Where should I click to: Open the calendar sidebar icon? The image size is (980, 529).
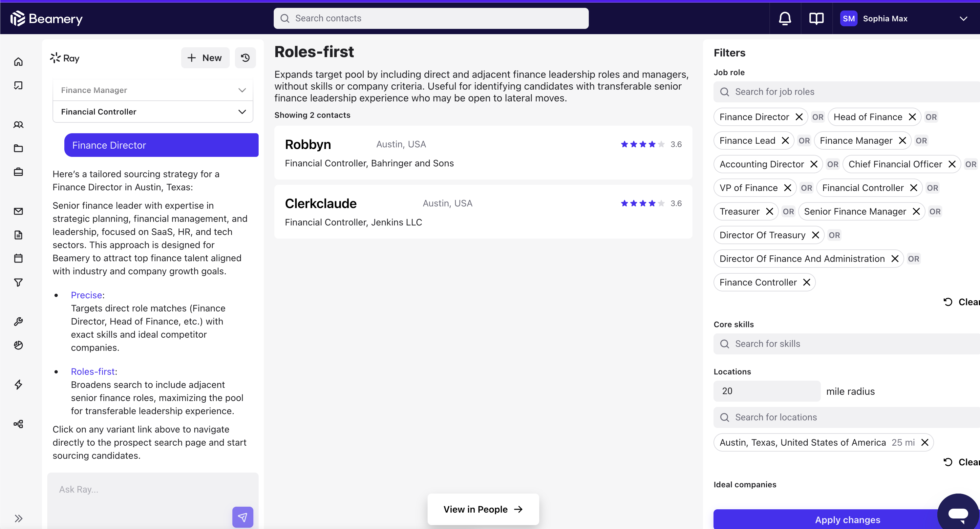(x=18, y=259)
